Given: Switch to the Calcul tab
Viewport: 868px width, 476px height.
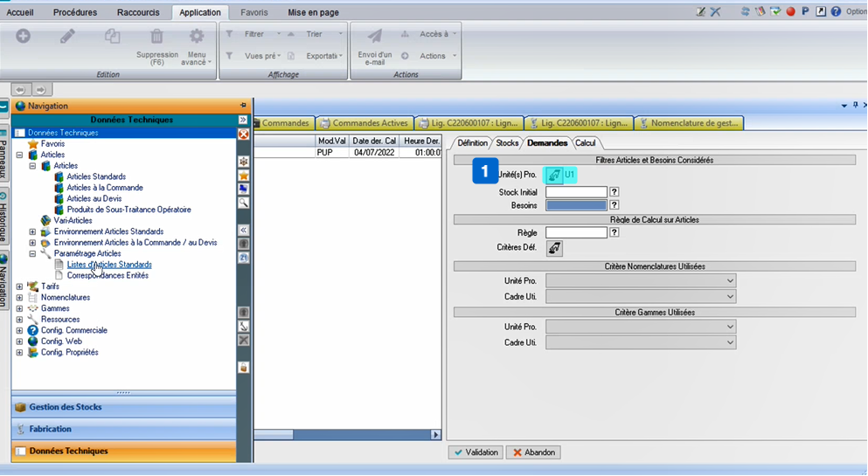Looking at the screenshot, I should click(585, 142).
